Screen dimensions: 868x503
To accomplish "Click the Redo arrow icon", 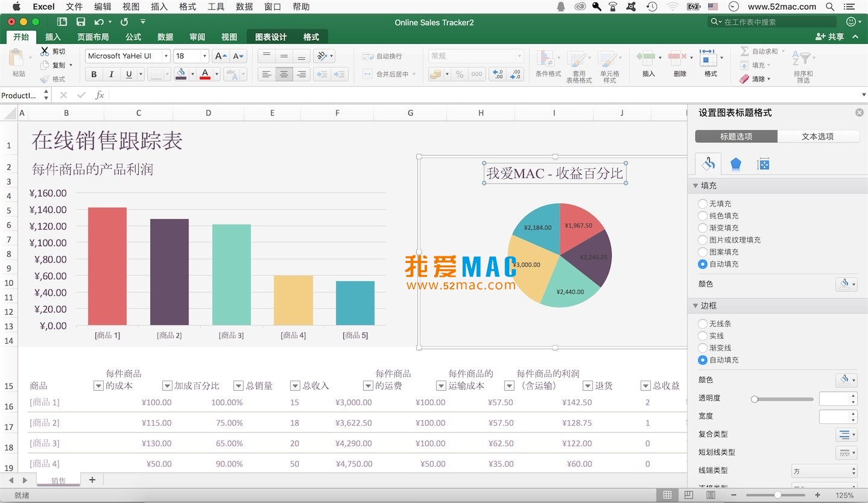I will coord(124,22).
